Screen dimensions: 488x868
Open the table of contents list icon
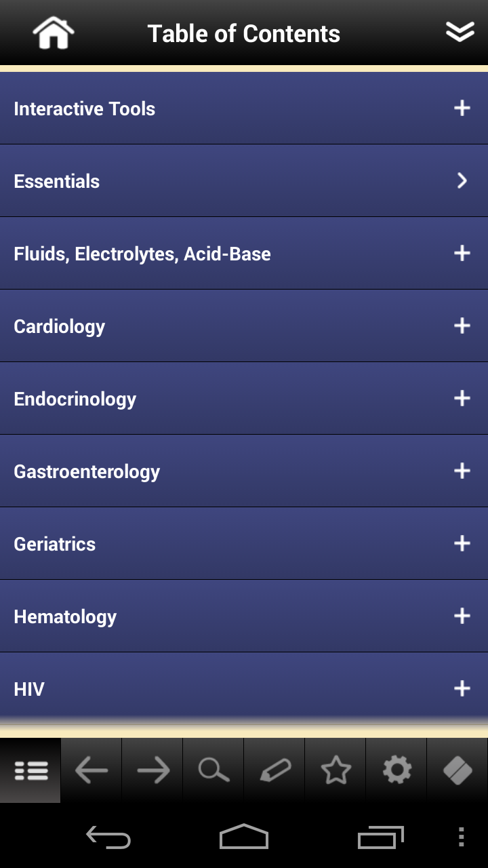30,770
